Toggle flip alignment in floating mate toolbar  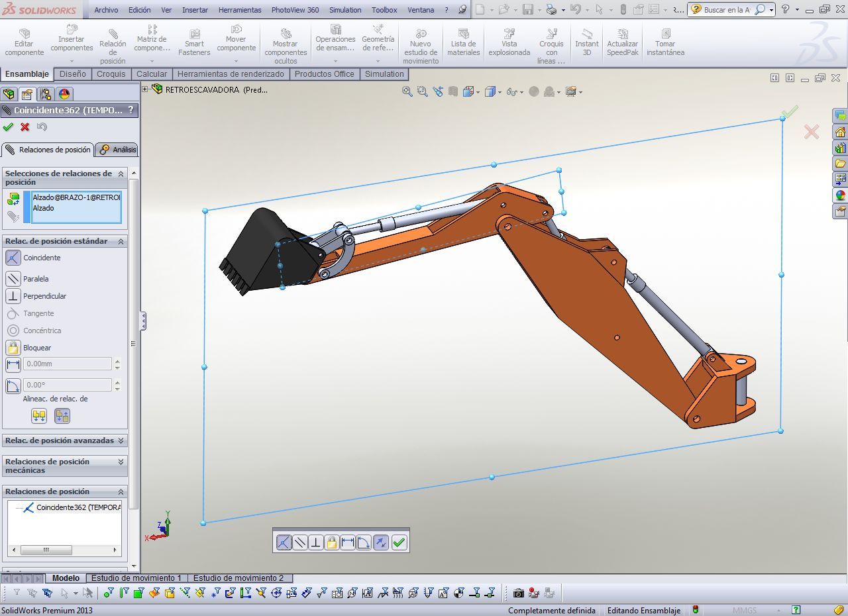point(380,542)
